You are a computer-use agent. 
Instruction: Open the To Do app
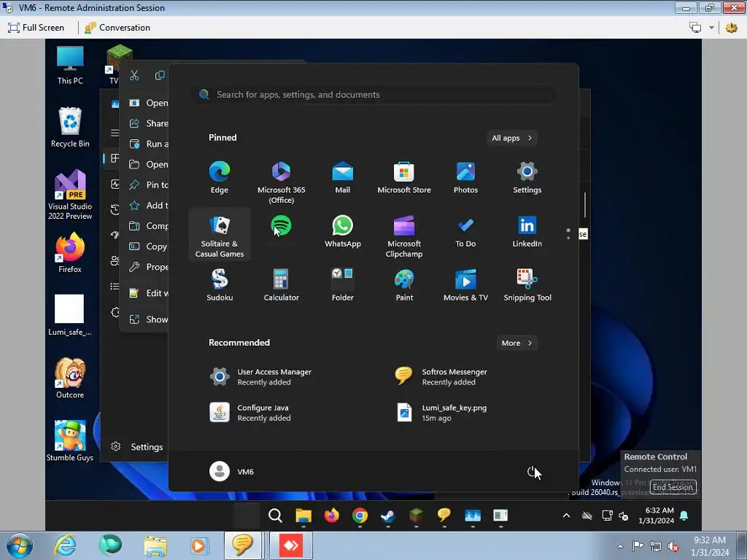click(465, 231)
